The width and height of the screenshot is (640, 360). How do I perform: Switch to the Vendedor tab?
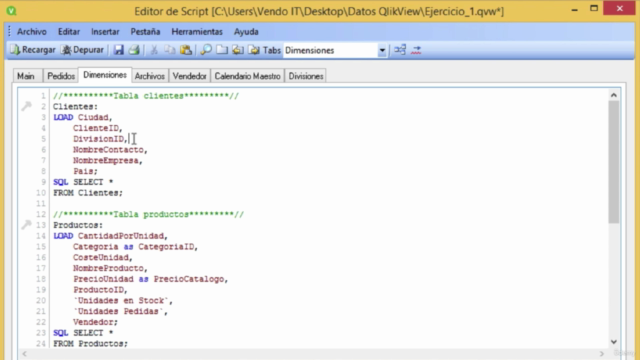pos(189,76)
